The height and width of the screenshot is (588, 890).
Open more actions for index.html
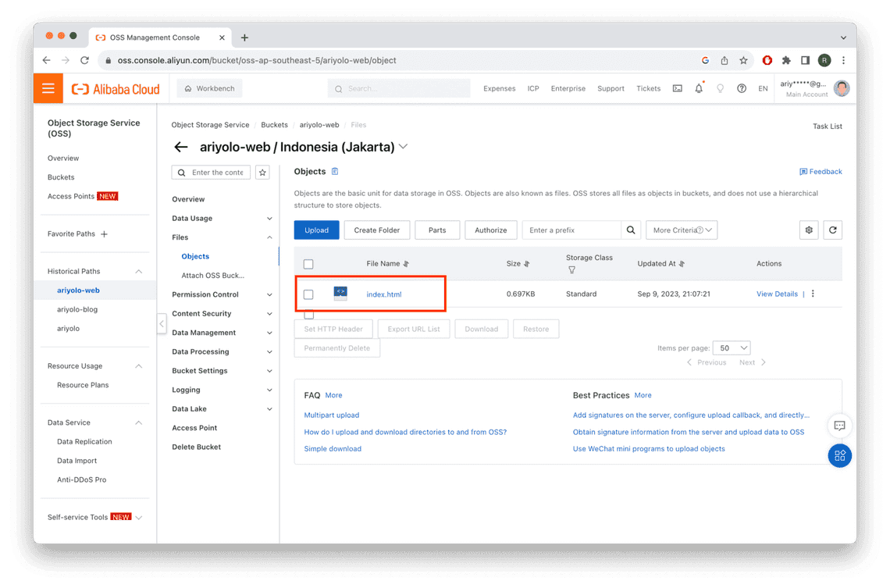click(x=813, y=294)
